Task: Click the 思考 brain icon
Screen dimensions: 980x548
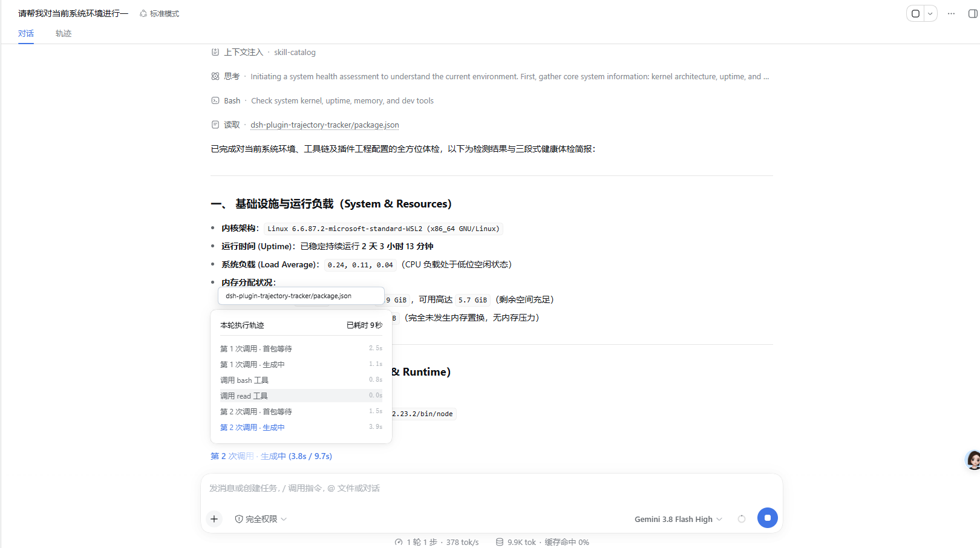Action: tap(215, 76)
